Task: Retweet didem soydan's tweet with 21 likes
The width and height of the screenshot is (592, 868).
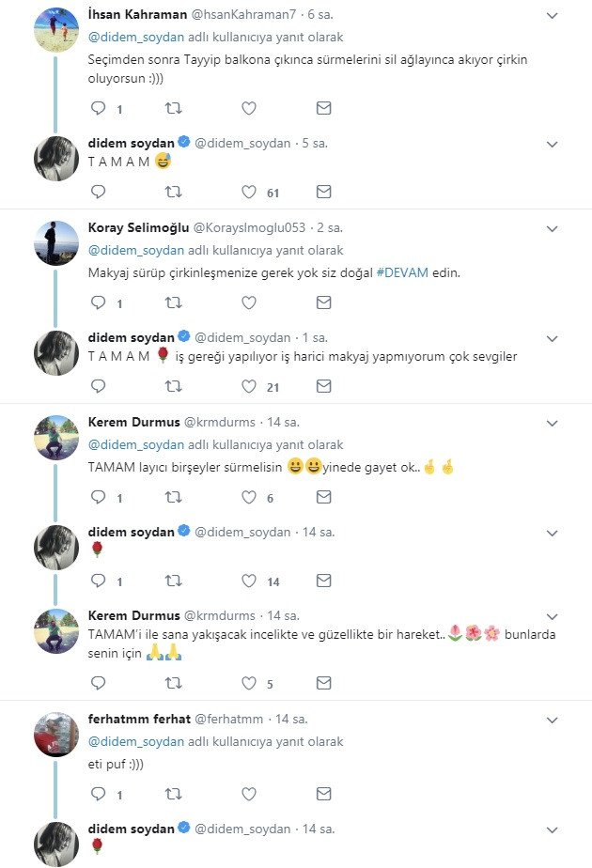Action: (174, 386)
